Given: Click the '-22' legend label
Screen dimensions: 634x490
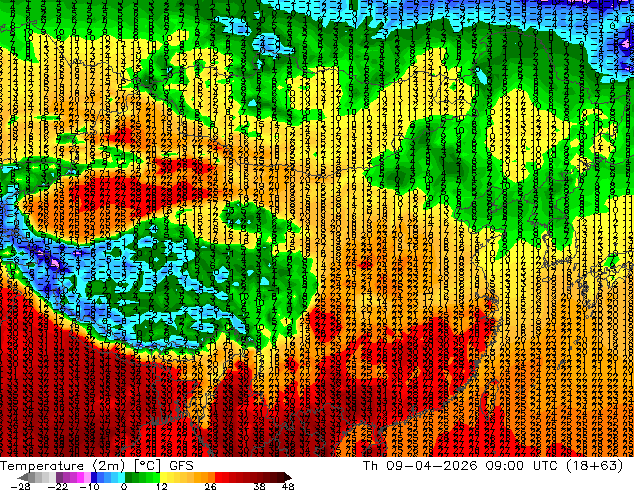Looking at the screenshot, I should (x=58, y=486).
